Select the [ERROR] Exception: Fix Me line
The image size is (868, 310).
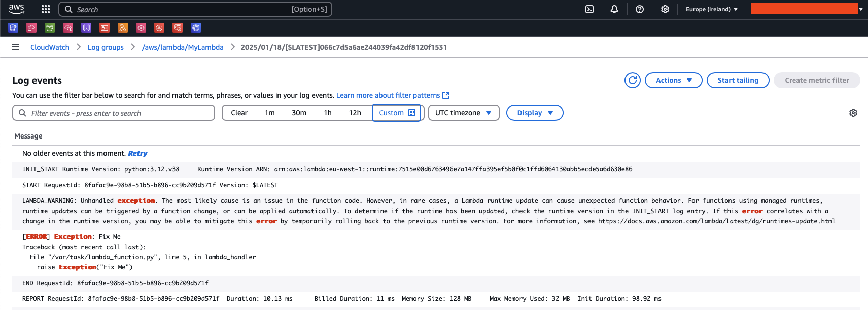pyautogui.click(x=72, y=237)
